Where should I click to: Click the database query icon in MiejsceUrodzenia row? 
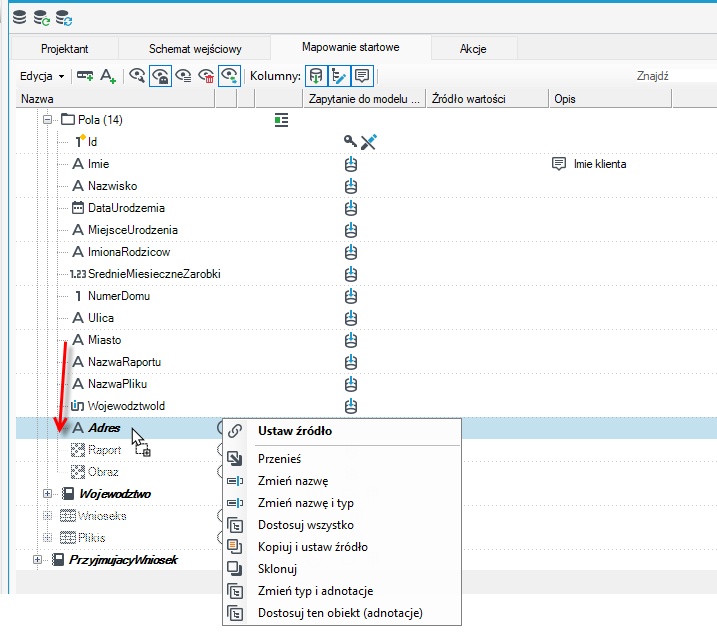point(351,230)
